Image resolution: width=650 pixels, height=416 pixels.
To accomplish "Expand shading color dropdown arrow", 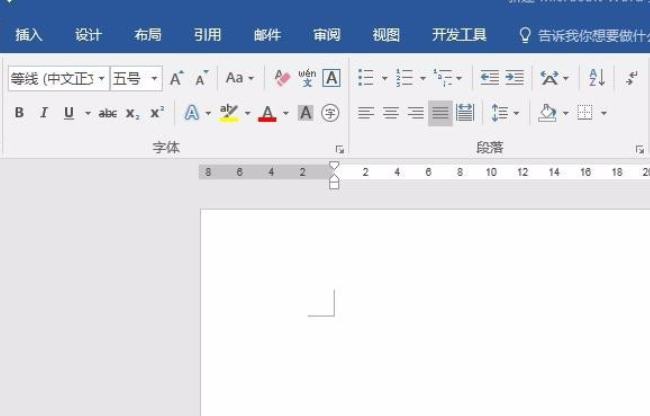I will click(565, 113).
